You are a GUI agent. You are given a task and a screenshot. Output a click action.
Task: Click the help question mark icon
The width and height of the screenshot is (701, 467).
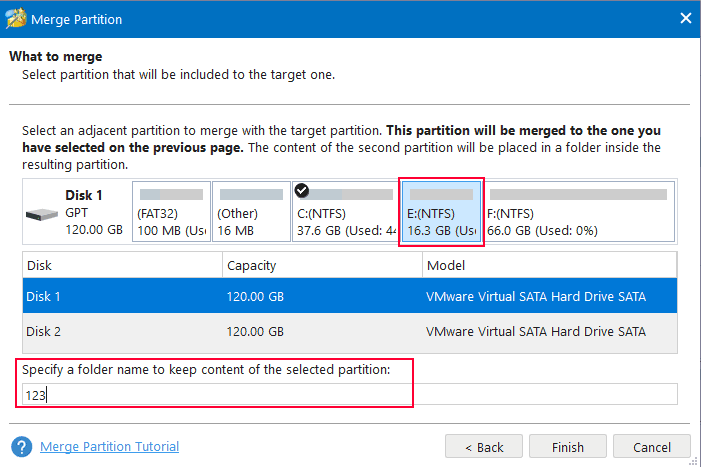(22, 446)
